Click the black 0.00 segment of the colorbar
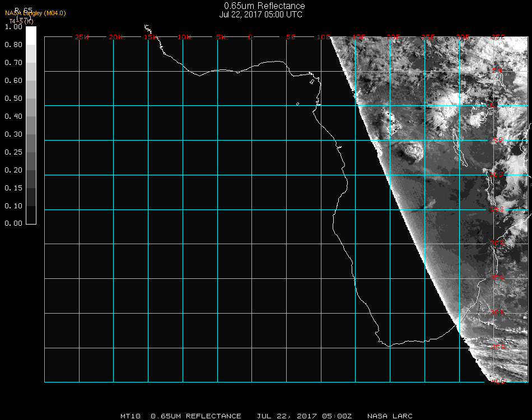Image resolution: width=532 pixels, height=420 pixels. [x=31, y=215]
